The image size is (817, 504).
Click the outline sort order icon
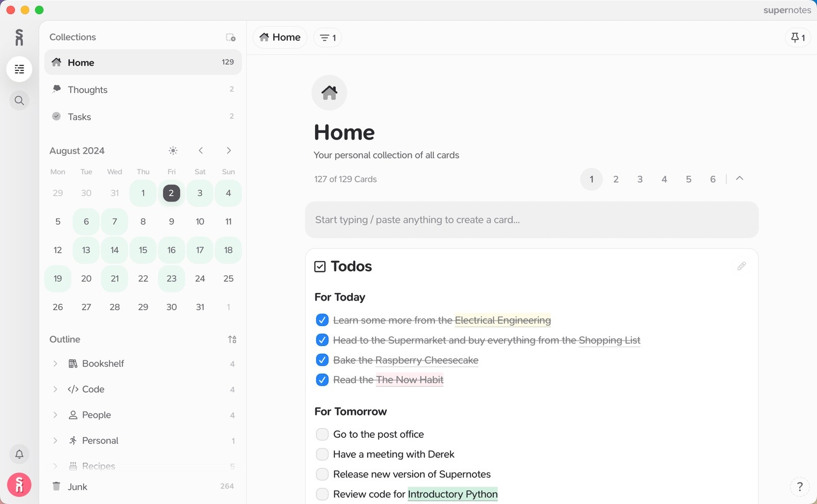(232, 339)
